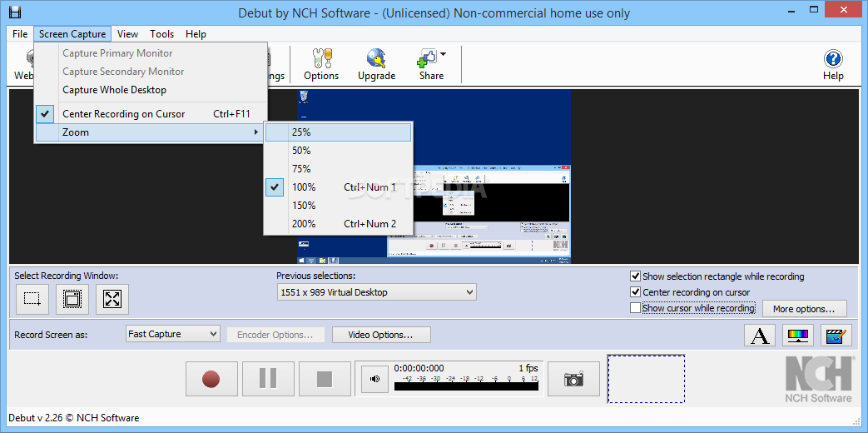The height and width of the screenshot is (433, 868).
Task: Open the Share dropdown arrow
Action: click(x=443, y=54)
